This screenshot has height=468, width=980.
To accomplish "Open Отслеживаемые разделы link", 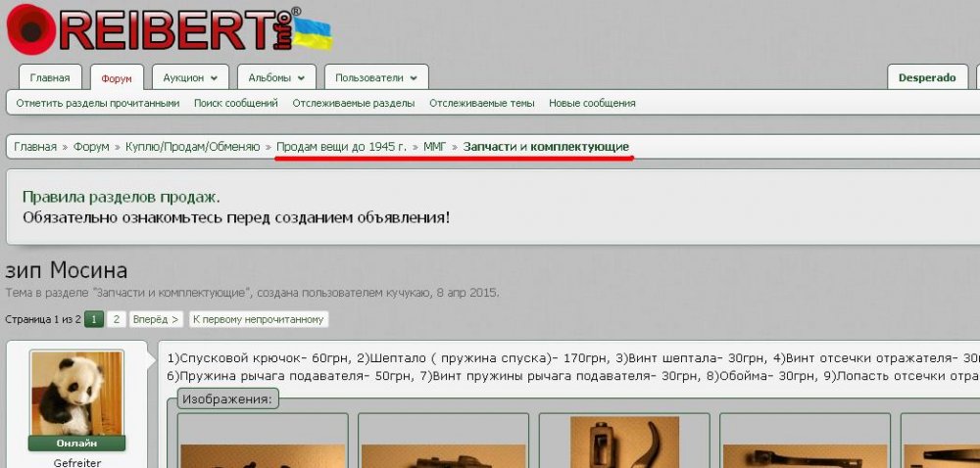I will click(354, 103).
